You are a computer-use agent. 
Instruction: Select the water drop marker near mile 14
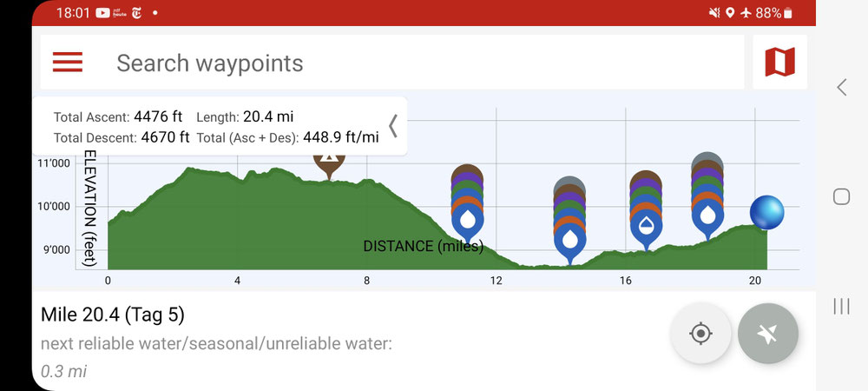[x=569, y=241]
